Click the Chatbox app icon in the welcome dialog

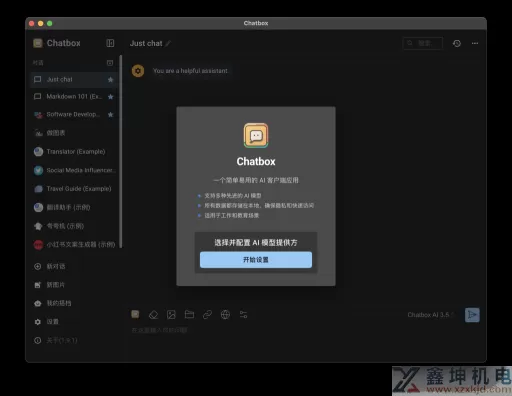(256, 135)
